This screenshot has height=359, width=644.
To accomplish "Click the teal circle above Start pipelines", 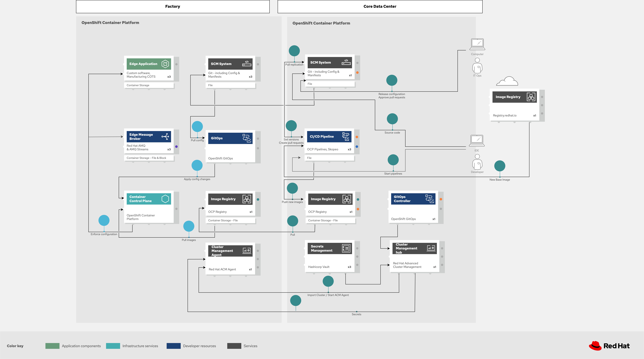I will 393,160.
